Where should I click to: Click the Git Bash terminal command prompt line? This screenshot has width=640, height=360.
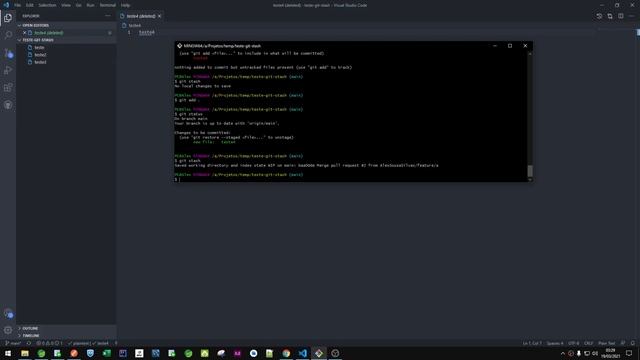[351, 179]
